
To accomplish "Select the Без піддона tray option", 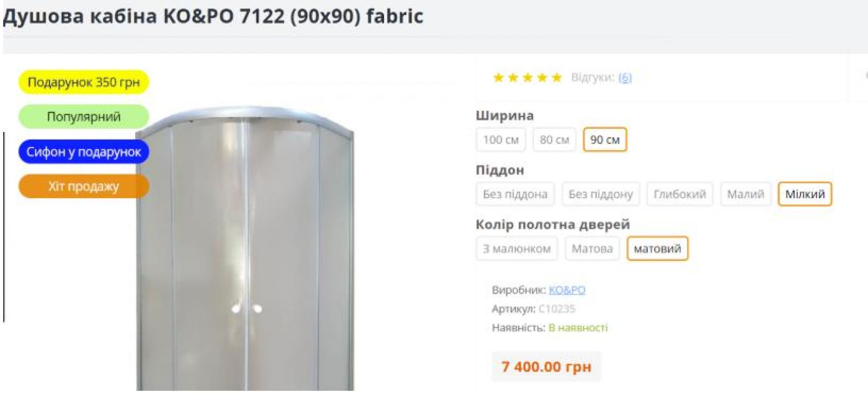I will coord(515,194).
